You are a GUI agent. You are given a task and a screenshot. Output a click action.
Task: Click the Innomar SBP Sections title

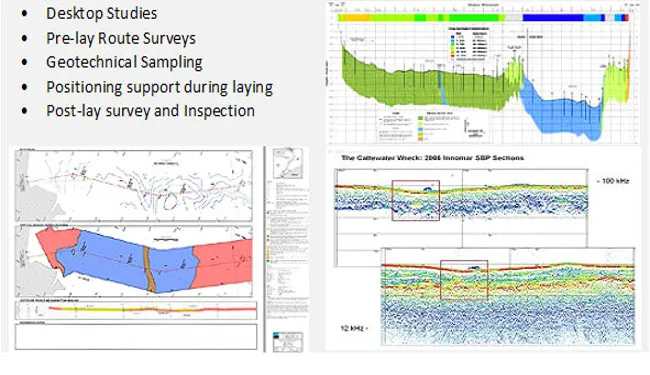[432, 158]
